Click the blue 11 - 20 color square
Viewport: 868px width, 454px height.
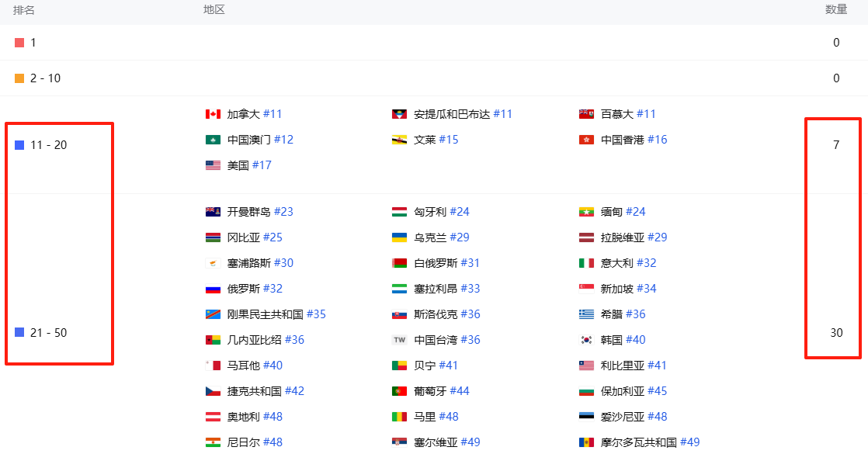pos(19,145)
